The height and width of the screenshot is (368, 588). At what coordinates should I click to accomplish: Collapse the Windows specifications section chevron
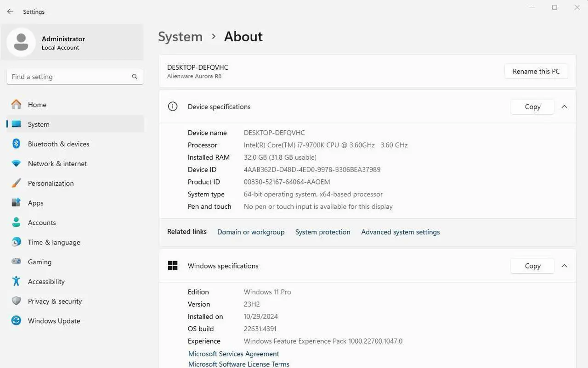[x=564, y=266]
